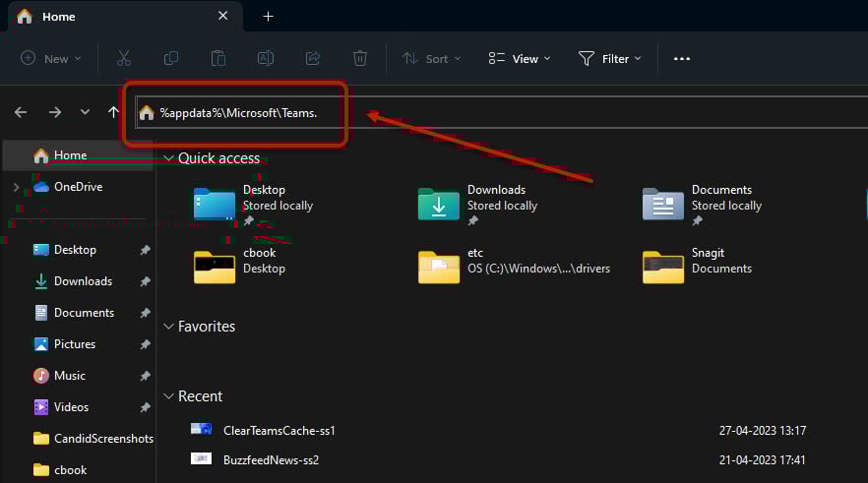This screenshot has width=868, height=483.
Task: Open recent locations dropdown chevron
Action: [85, 112]
